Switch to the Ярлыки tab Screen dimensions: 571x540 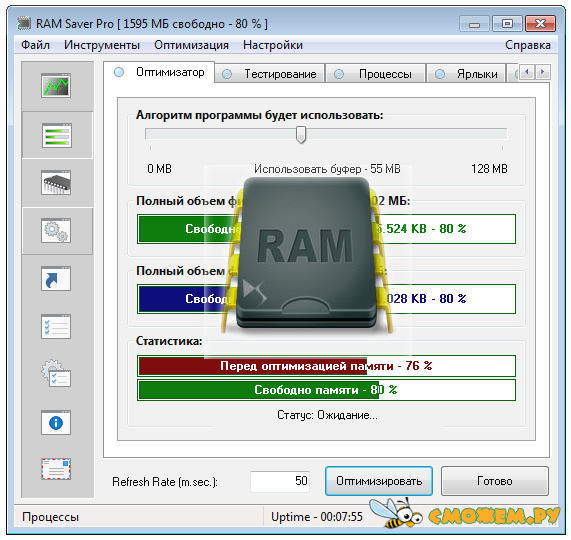[466, 74]
